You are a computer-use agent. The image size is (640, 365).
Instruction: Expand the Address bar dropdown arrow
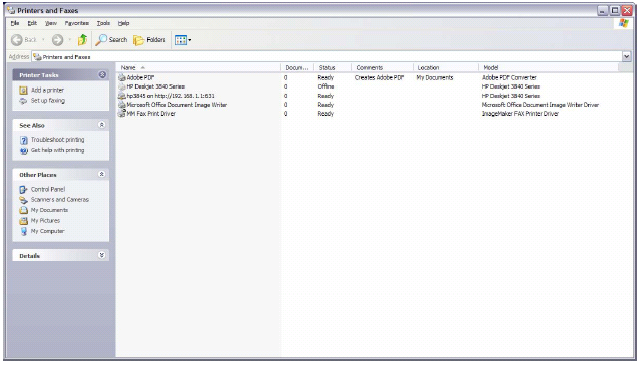[627, 56]
